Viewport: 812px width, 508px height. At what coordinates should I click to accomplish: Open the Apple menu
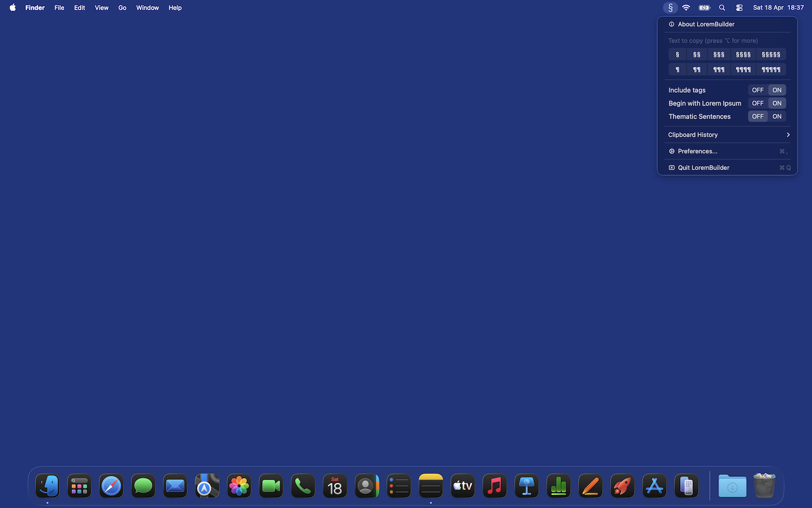[x=12, y=7]
